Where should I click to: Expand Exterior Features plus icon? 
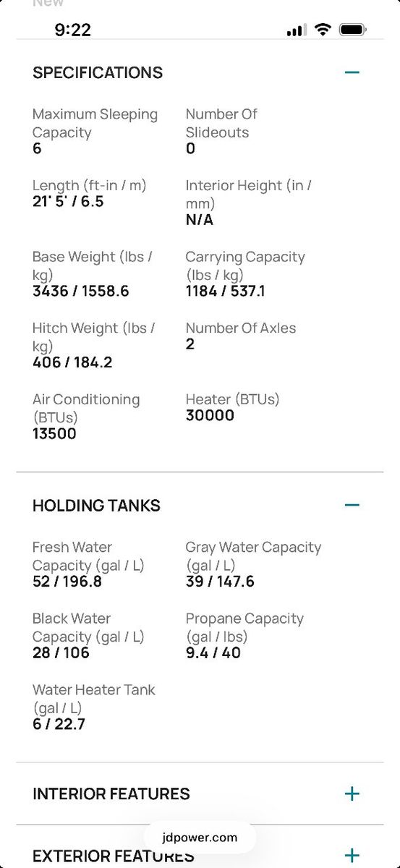point(352,855)
